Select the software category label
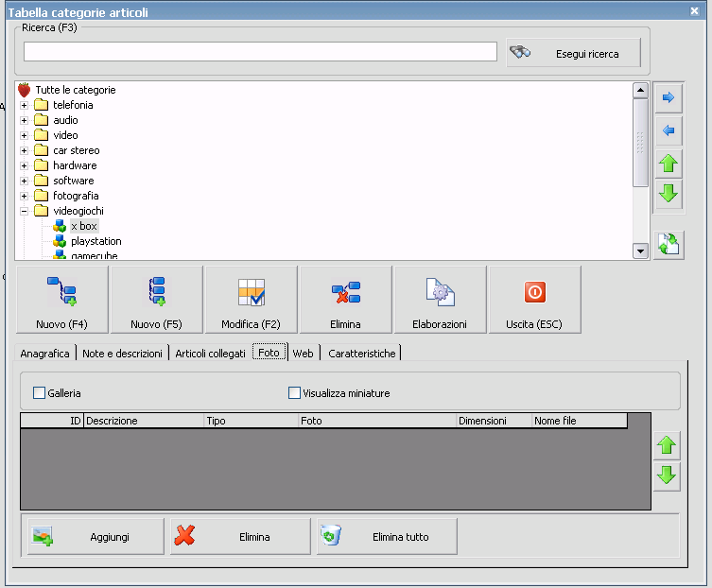 (74, 181)
